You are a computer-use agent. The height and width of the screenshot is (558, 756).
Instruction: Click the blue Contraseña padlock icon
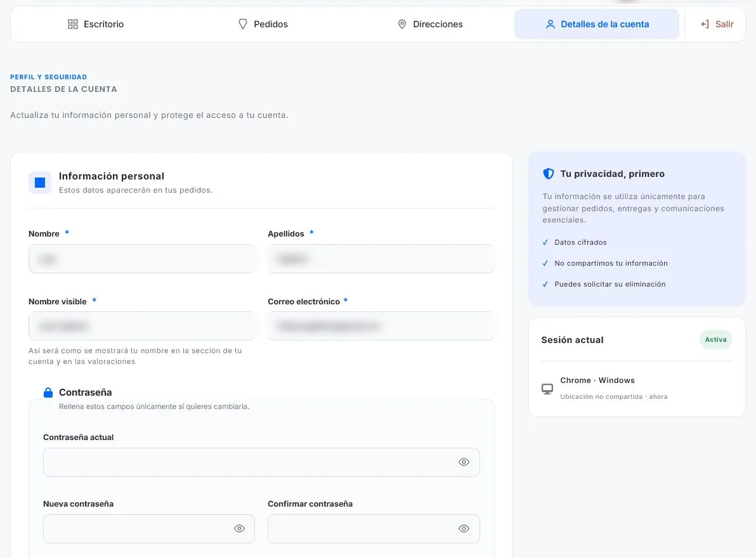point(48,393)
